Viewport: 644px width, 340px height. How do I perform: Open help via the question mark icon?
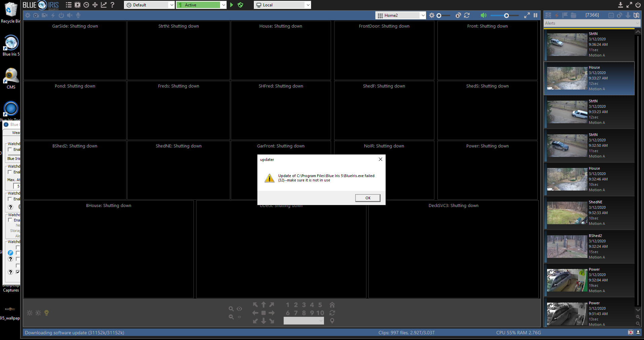(112, 5)
